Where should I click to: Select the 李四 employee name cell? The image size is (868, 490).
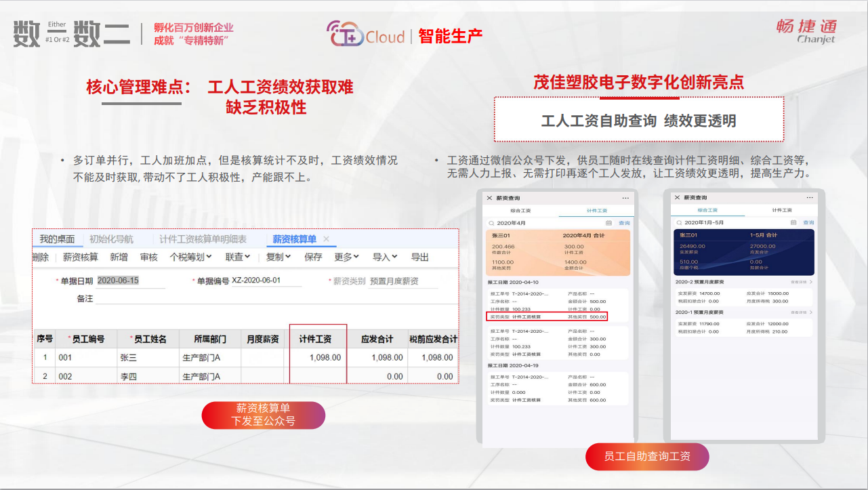pos(147,376)
